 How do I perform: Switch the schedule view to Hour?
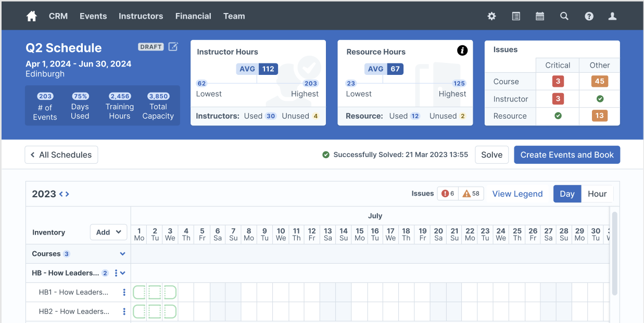[x=597, y=193]
